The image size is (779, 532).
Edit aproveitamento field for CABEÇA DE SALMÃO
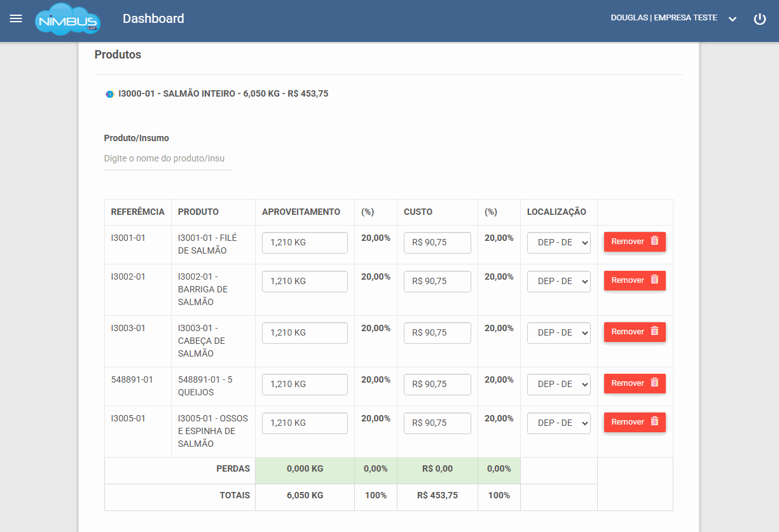click(x=305, y=333)
